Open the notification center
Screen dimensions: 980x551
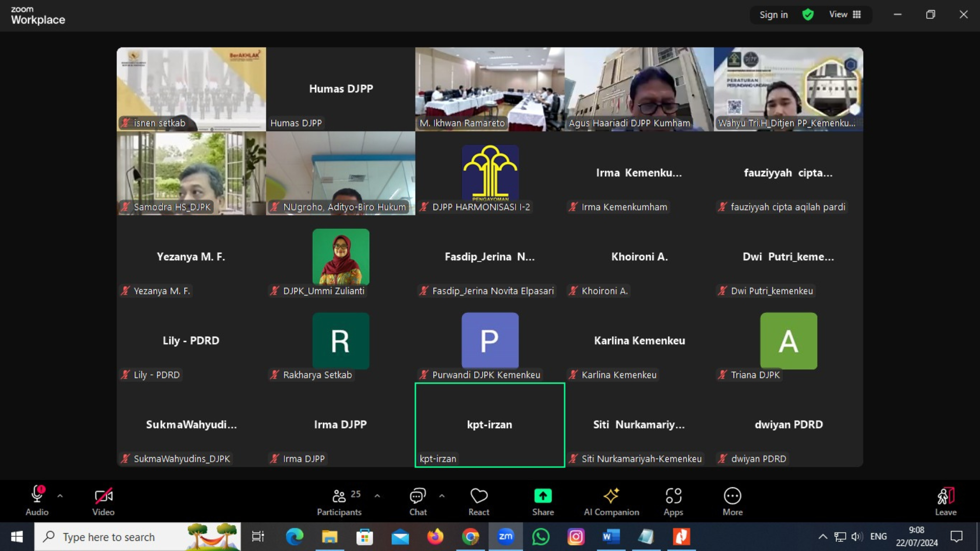[957, 537]
